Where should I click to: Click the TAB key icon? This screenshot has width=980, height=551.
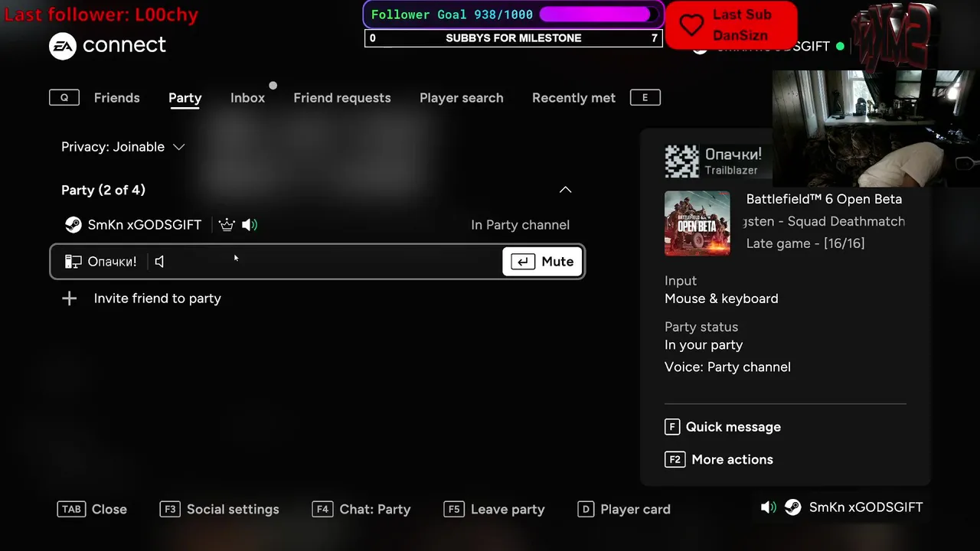tap(71, 510)
